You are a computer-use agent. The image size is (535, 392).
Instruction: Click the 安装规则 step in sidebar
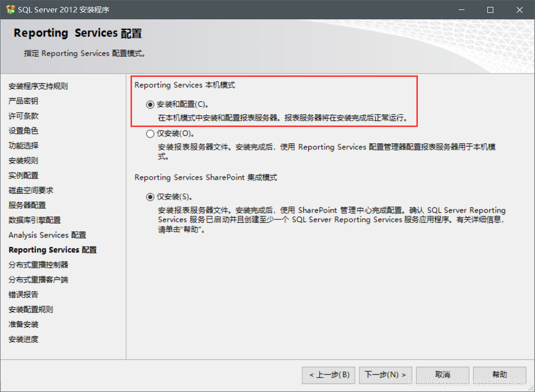[x=23, y=161]
